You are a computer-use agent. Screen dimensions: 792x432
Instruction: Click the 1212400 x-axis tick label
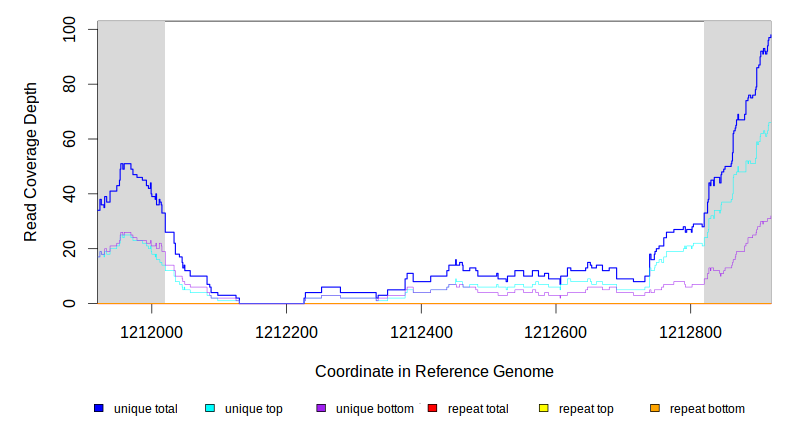coord(421,331)
